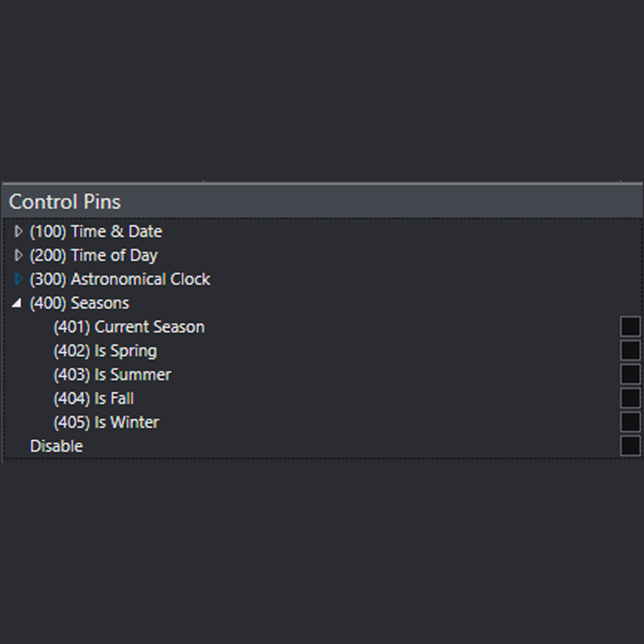Expand the (300) Astronomical Clock group
Viewport: 644px width, 644px height.
pos(18,279)
